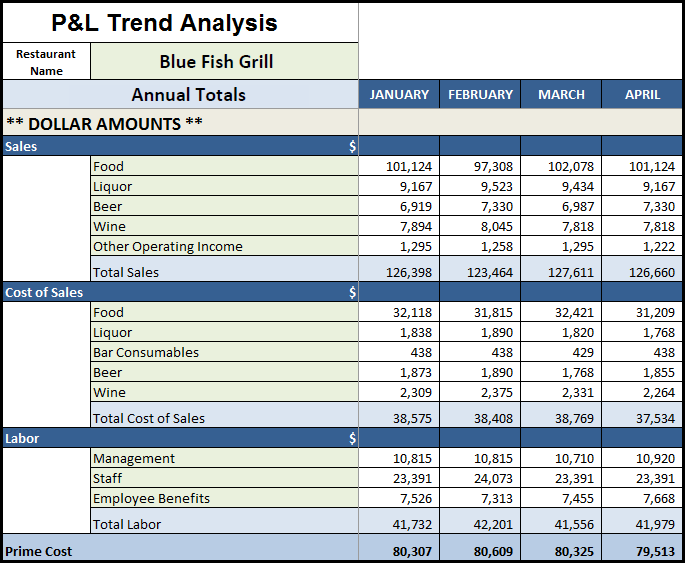Click April Food cost value 31,209
This screenshot has height=563, width=685.
642,312
